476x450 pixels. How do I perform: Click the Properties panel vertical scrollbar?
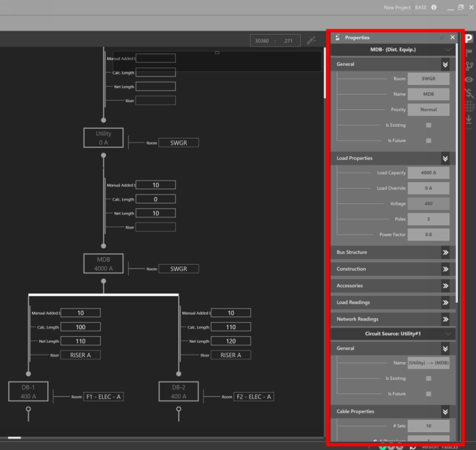point(457,173)
